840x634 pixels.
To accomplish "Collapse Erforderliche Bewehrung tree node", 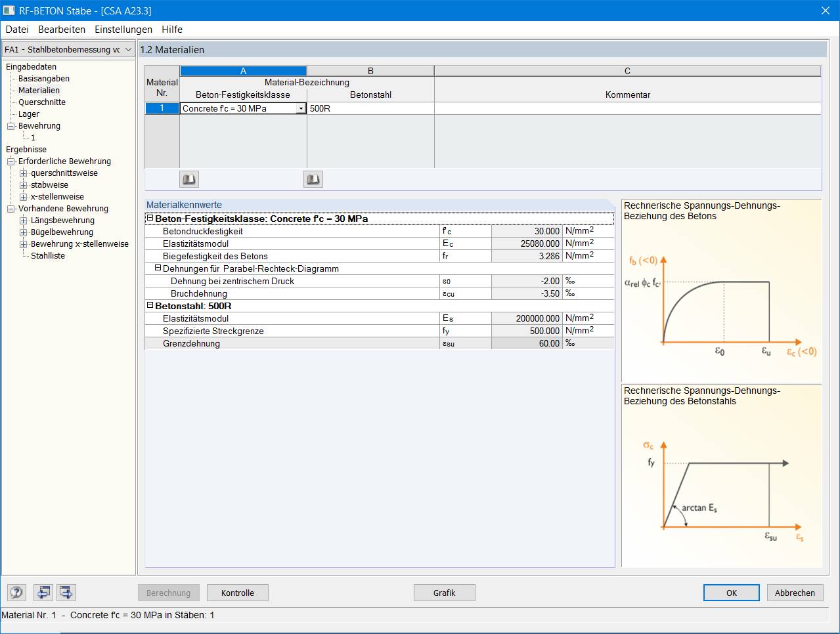I will click(11, 161).
